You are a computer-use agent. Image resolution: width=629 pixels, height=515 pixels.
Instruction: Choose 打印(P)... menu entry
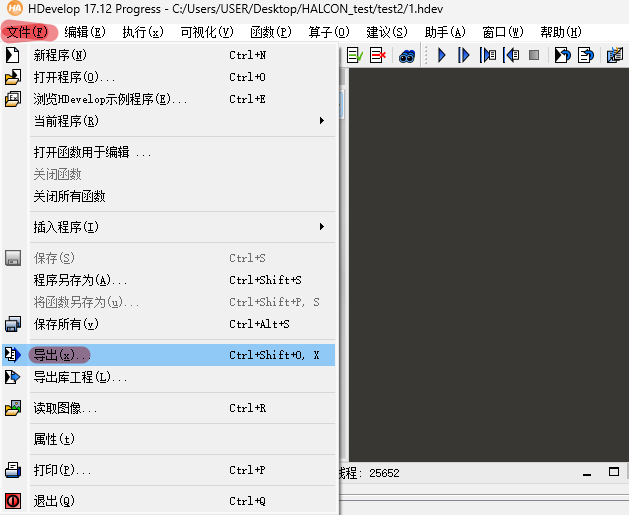click(168, 470)
